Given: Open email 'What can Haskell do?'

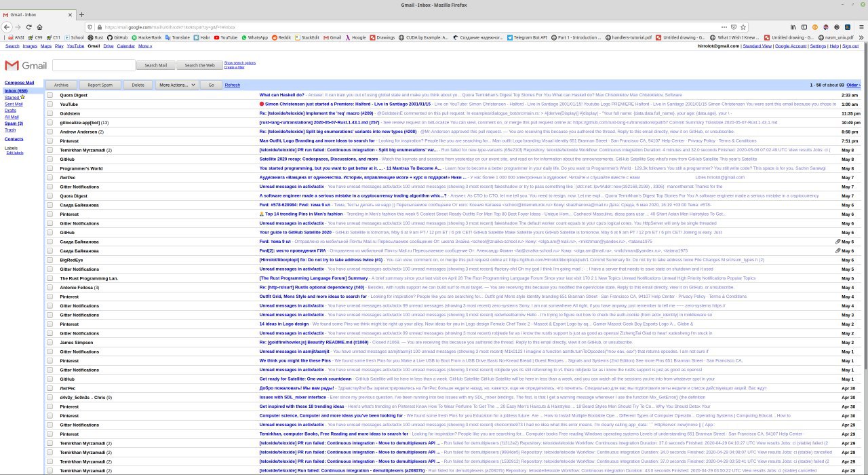Looking at the screenshot, I should tap(281, 95).
